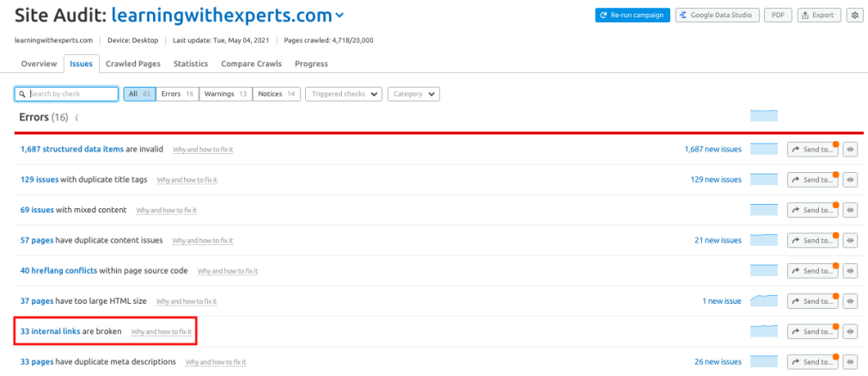Hide the mixed content check
Screen dimensions: 868x376
point(850,210)
